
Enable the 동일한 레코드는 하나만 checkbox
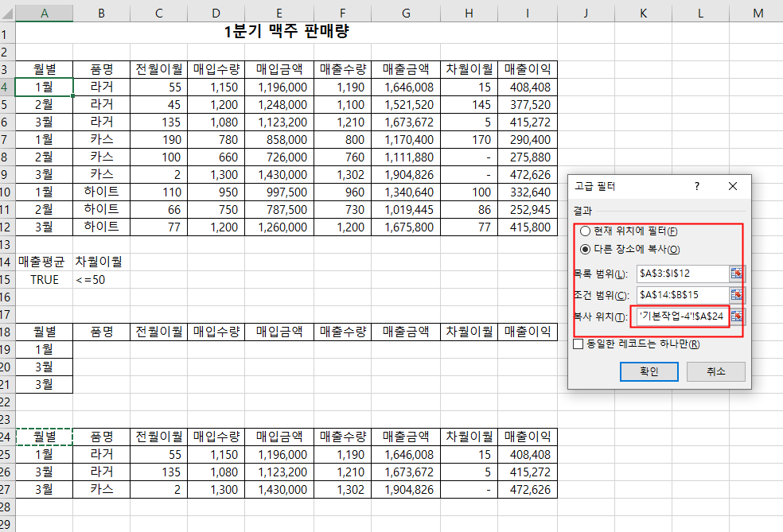point(578,344)
